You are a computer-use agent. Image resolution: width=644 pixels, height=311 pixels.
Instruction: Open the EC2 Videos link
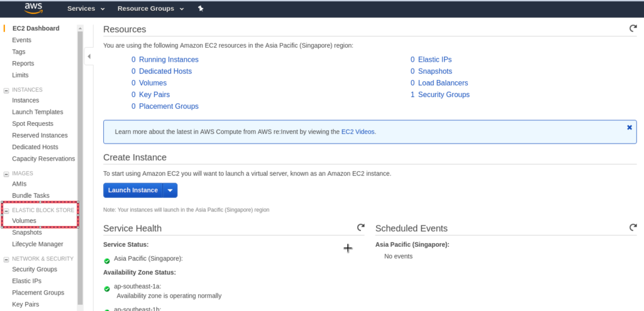358,132
